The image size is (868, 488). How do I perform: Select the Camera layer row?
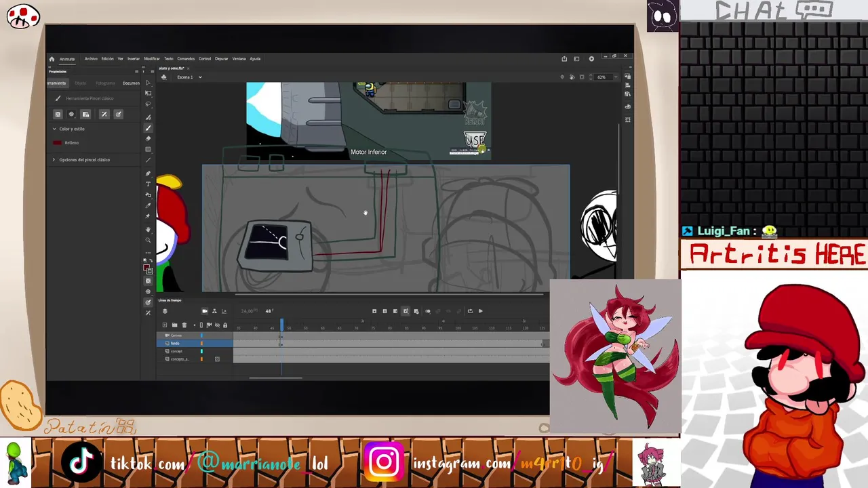click(195, 335)
